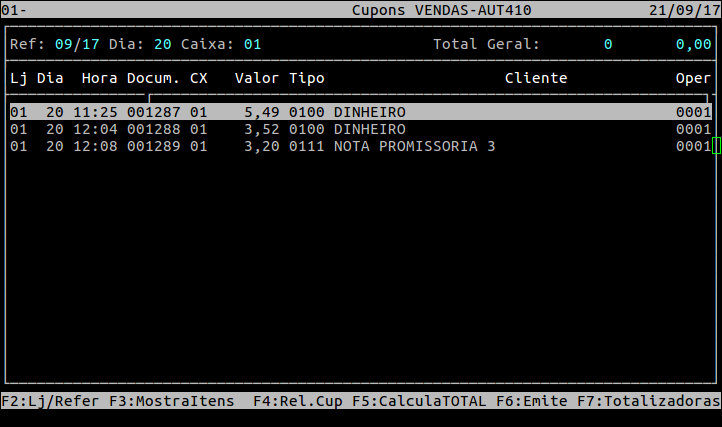Choose F3:MostraItens in the bottom bar

(x=171, y=401)
